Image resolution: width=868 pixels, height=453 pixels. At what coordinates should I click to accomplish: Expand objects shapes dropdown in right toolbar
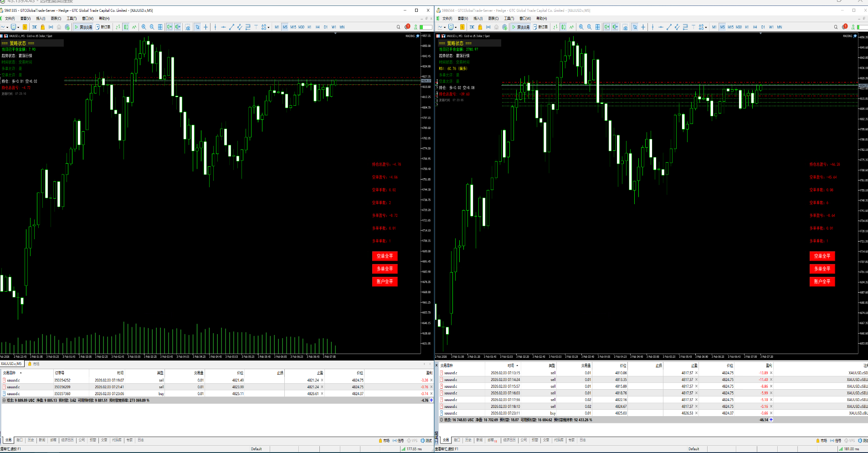point(706,27)
